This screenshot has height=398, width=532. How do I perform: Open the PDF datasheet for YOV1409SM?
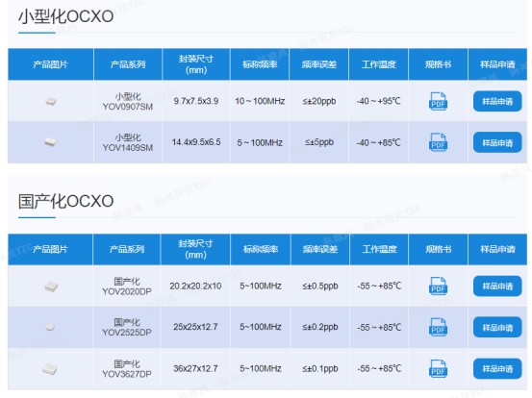click(438, 142)
